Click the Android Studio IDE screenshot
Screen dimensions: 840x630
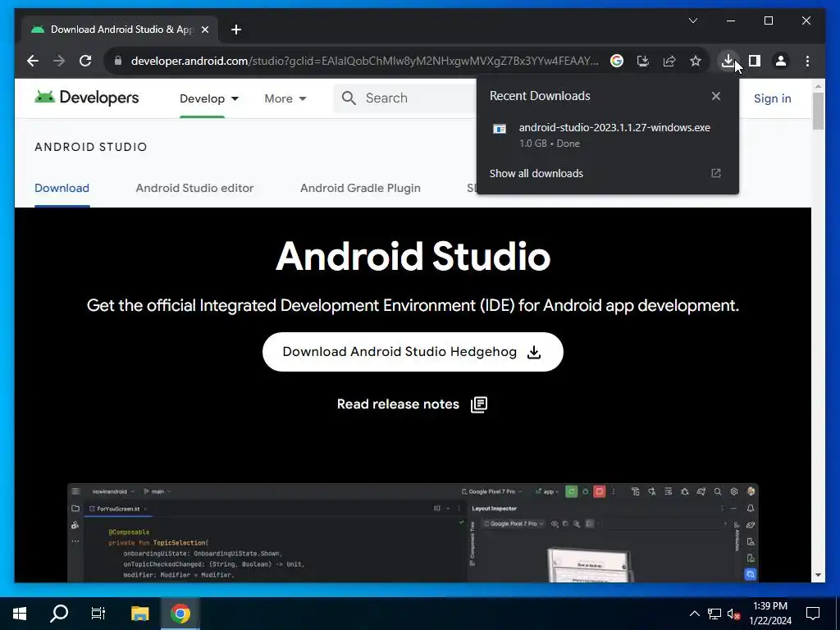[413, 532]
